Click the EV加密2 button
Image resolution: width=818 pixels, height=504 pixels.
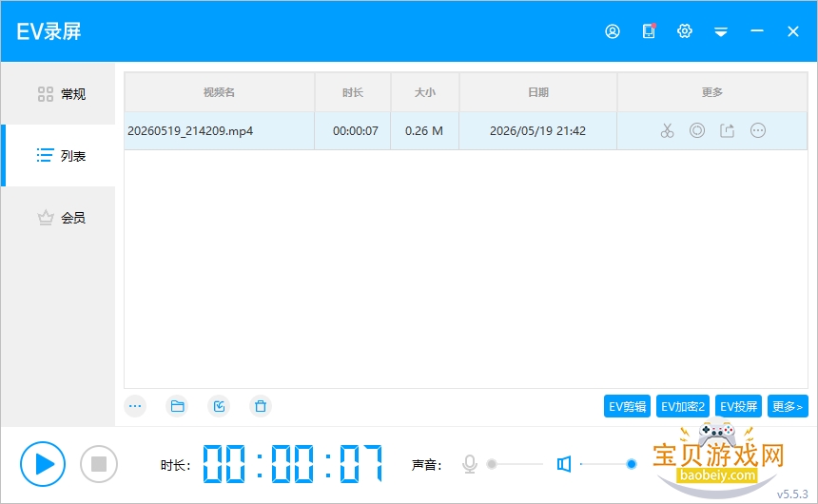pos(682,406)
